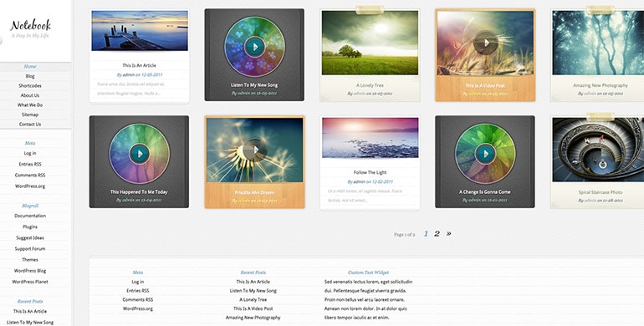Open 'A Lonely Tree' photo thumbnail
This screenshot has height=326, width=644.
[370, 43]
